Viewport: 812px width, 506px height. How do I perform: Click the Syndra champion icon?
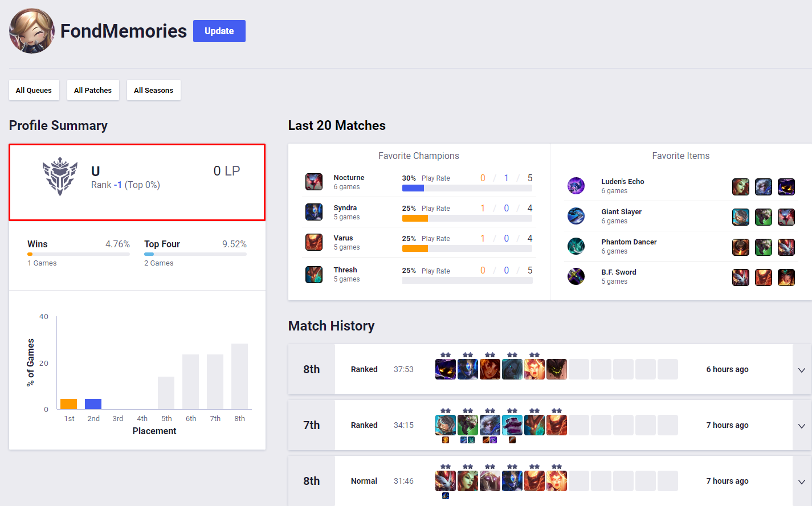click(x=314, y=212)
